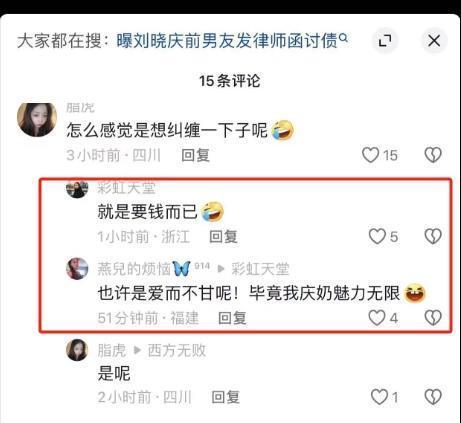Reply to 彩虹天堂's comment from 浙江

click(x=223, y=237)
